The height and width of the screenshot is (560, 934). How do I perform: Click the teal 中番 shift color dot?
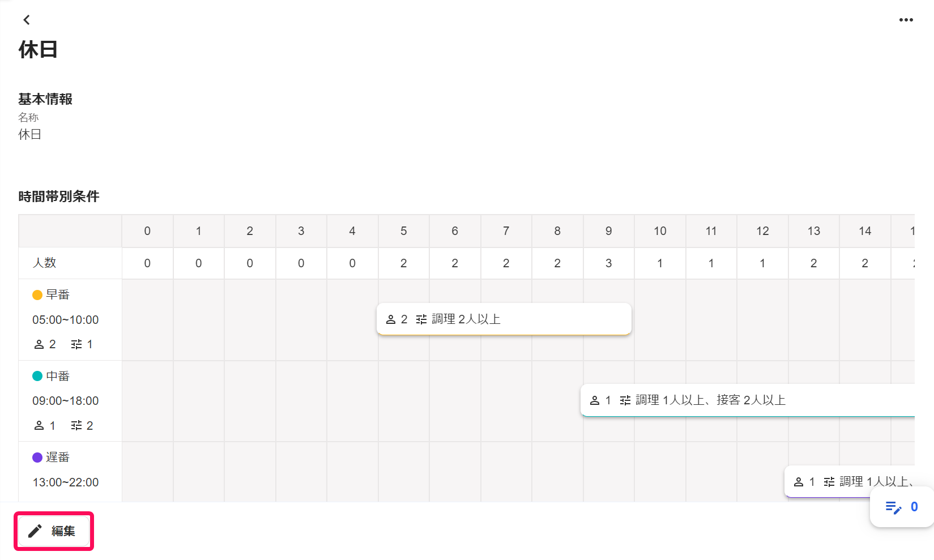[37, 376]
